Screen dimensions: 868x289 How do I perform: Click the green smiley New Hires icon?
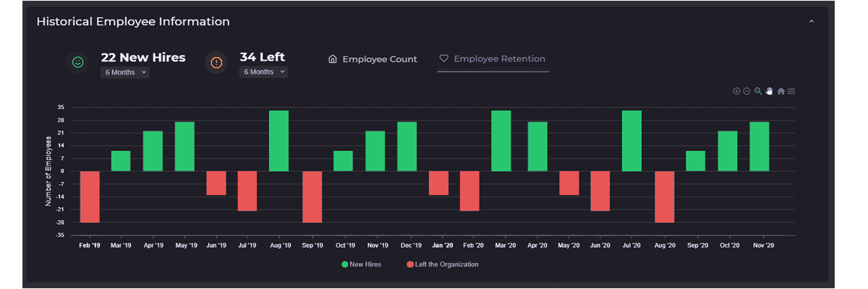77,63
